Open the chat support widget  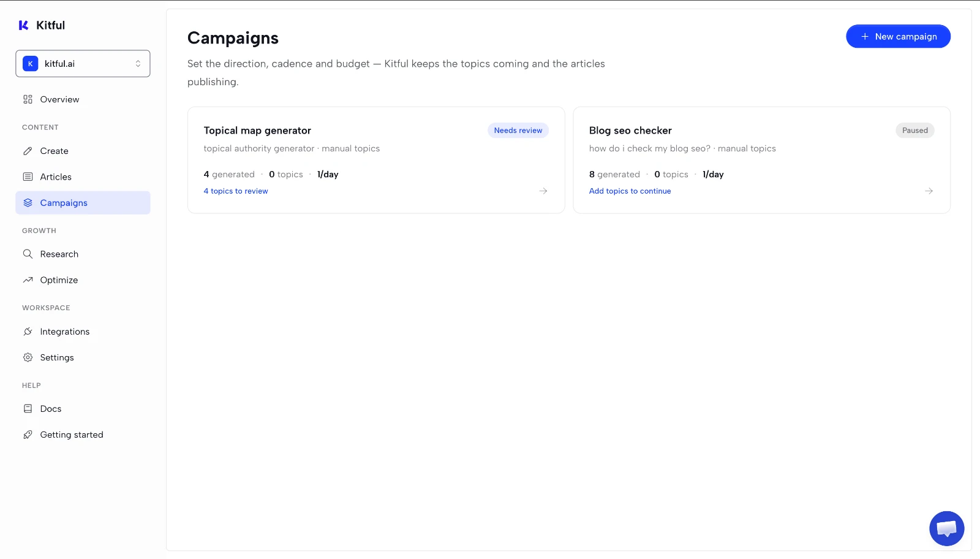(x=946, y=528)
